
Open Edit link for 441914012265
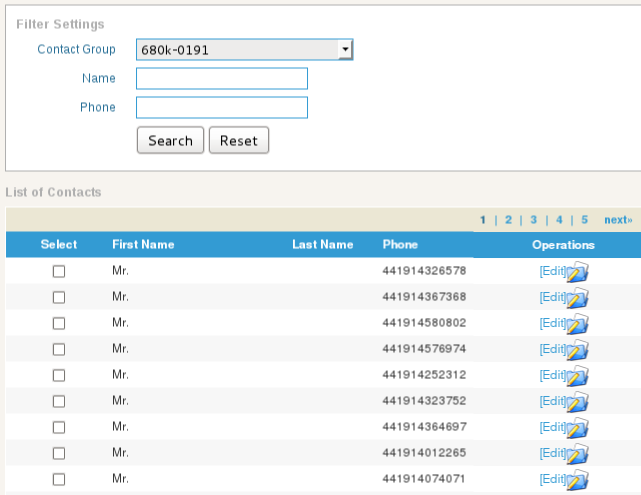553,452
